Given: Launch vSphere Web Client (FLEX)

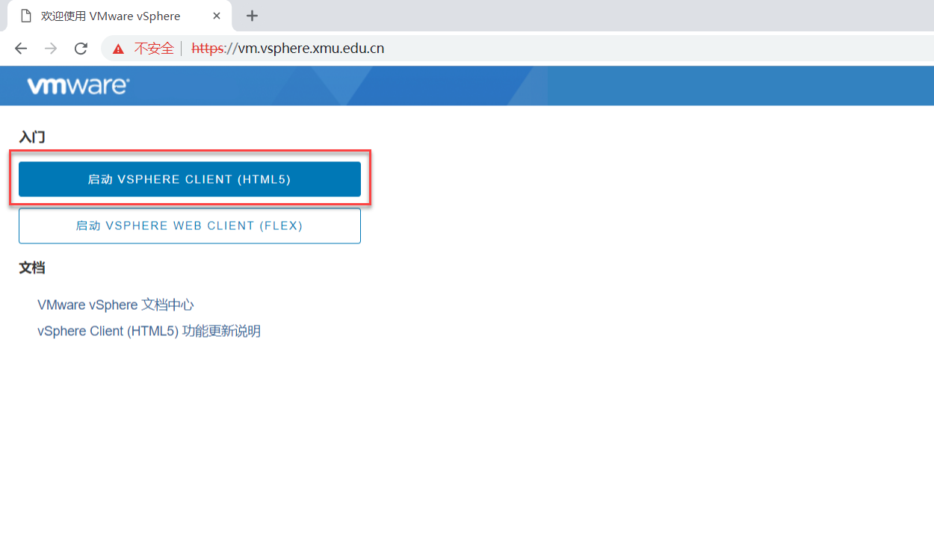Looking at the screenshot, I should coord(189,225).
